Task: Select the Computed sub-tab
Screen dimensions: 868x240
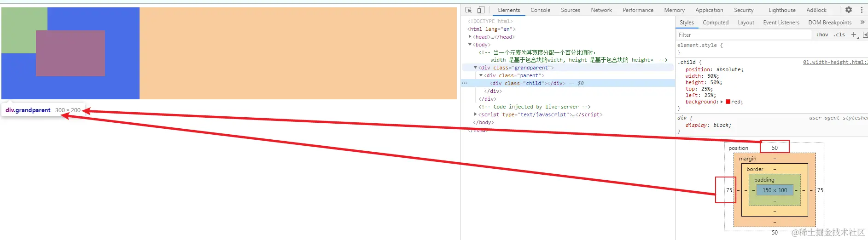Action: tap(716, 23)
